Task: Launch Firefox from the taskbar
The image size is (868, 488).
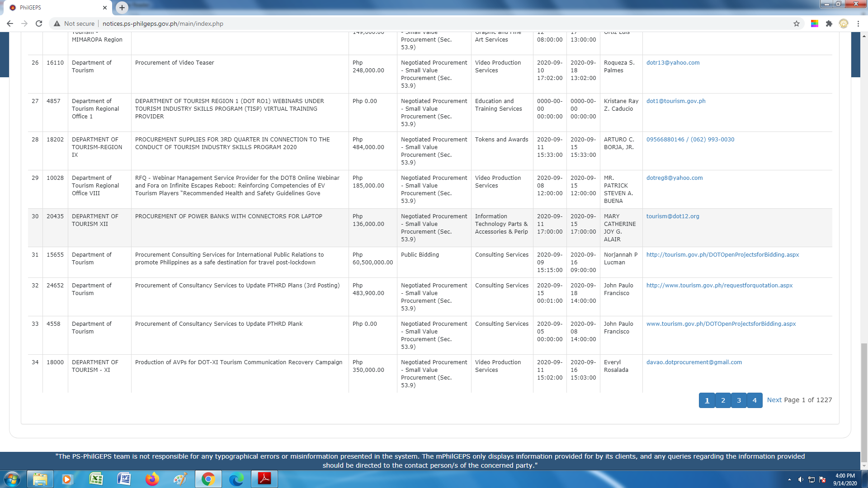Action: (152, 479)
